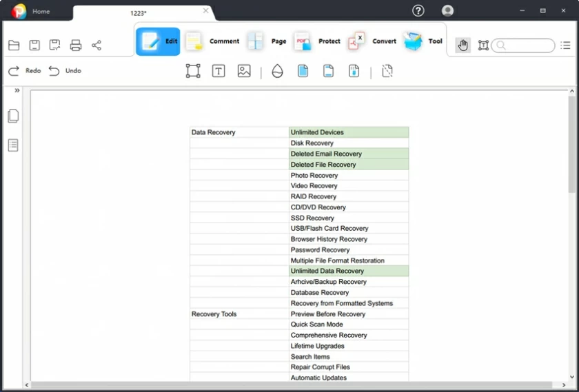Open the user account profile icon
Screen dimensions: 579x392
447,11
